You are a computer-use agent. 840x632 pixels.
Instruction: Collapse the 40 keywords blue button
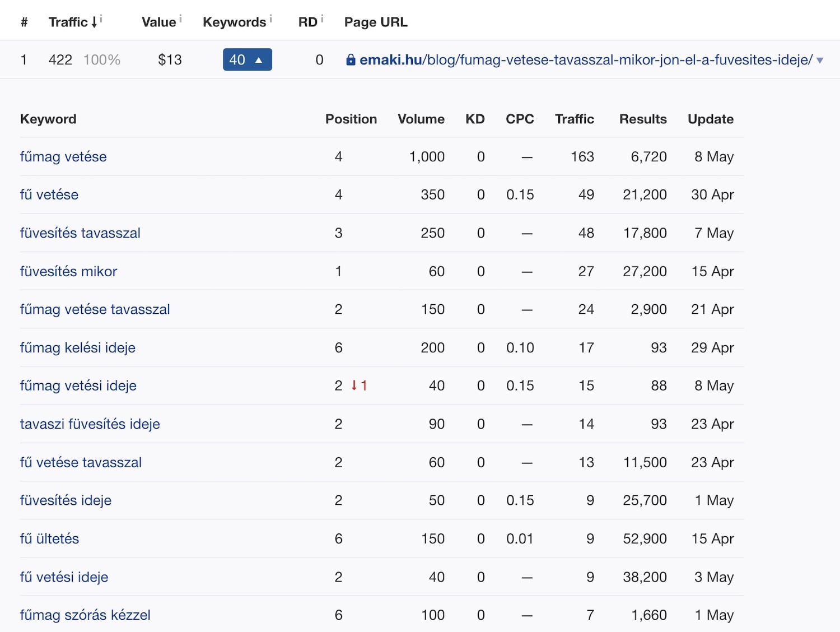(x=248, y=59)
